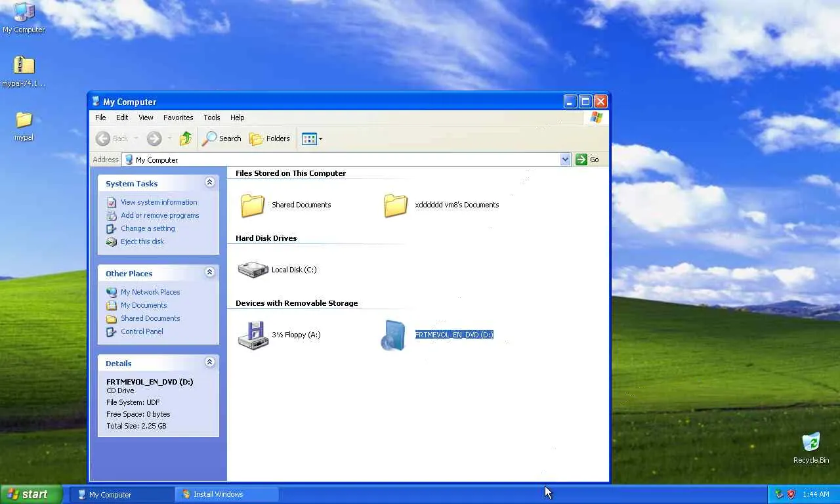The image size is (840, 504).
Task: Open Forward history dropdown arrow
Action: tap(169, 138)
